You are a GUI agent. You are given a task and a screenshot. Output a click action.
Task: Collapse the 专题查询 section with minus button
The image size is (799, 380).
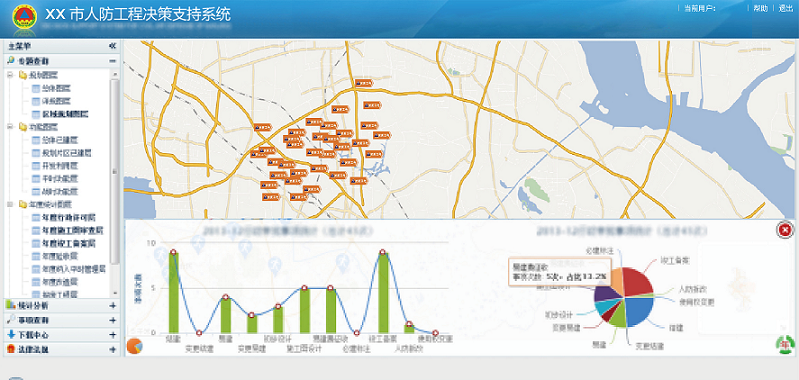click(x=113, y=61)
